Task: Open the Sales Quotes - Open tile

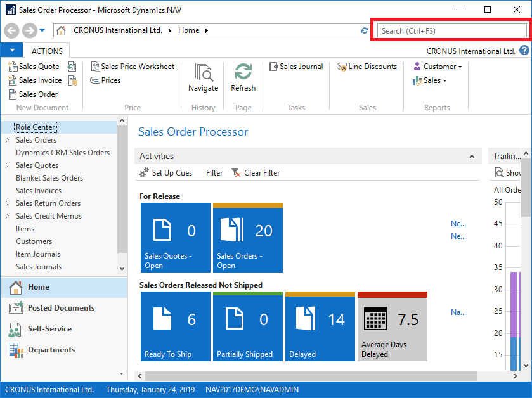Action: click(x=176, y=238)
